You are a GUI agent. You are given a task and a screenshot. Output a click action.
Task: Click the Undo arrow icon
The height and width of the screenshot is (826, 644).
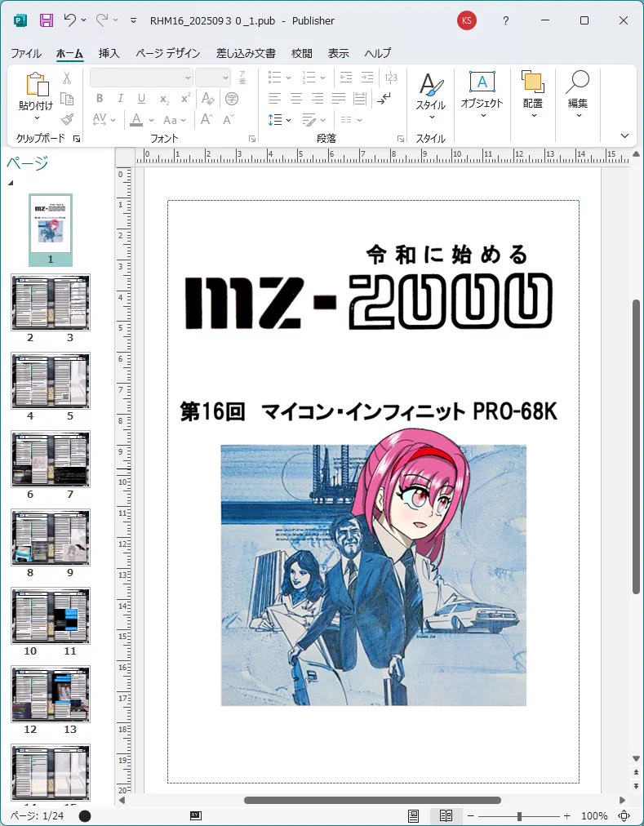69,20
